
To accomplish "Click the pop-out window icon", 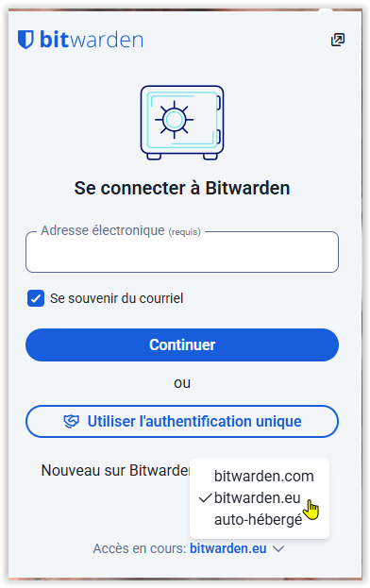I will [x=337, y=40].
